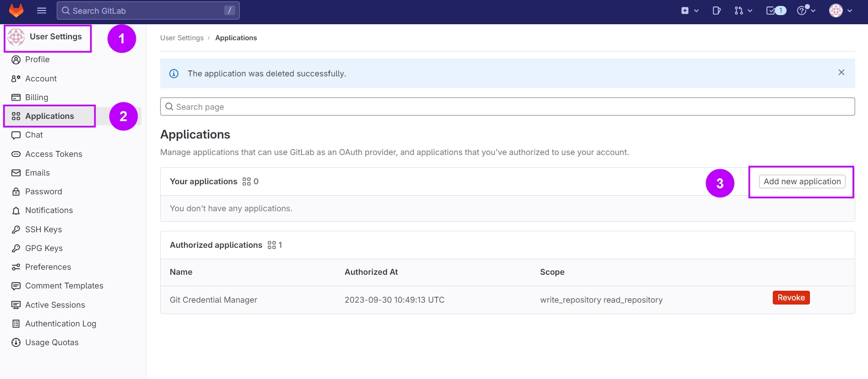Click User Settings breadcrumb link
Viewport: 868px width, 379px height.
pos(182,38)
